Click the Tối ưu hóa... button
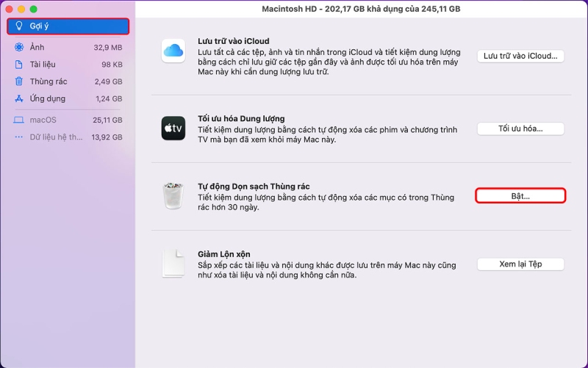The height and width of the screenshot is (368, 588). tap(520, 129)
